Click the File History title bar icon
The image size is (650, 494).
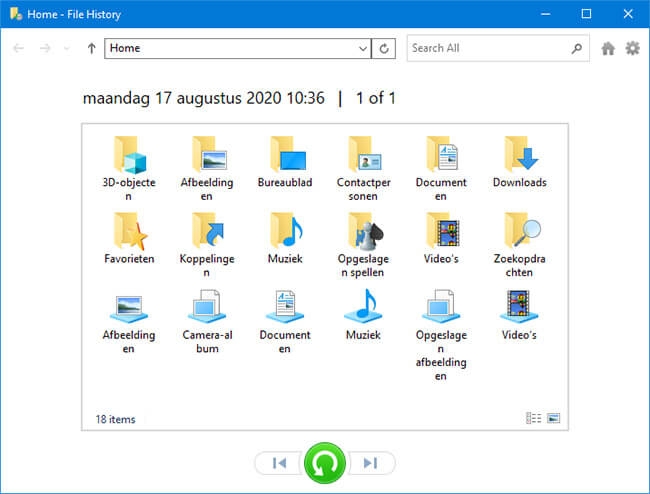pos(16,14)
